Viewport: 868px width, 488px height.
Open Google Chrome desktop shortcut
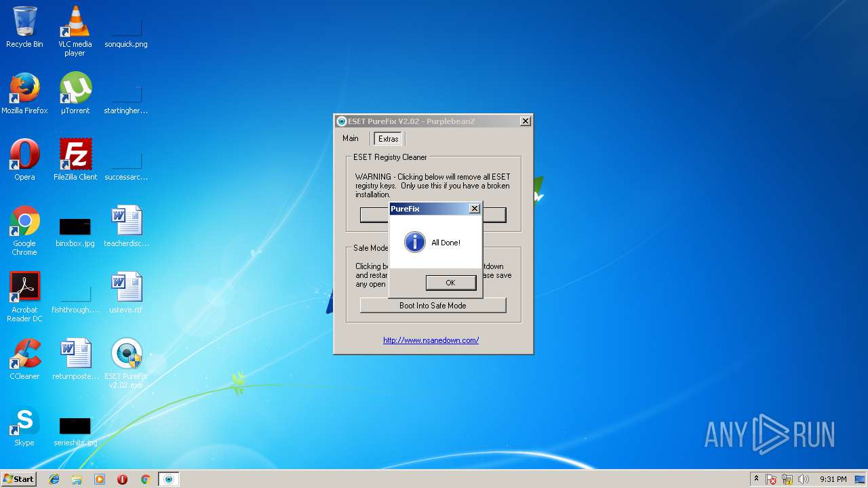[x=24, y=230]
